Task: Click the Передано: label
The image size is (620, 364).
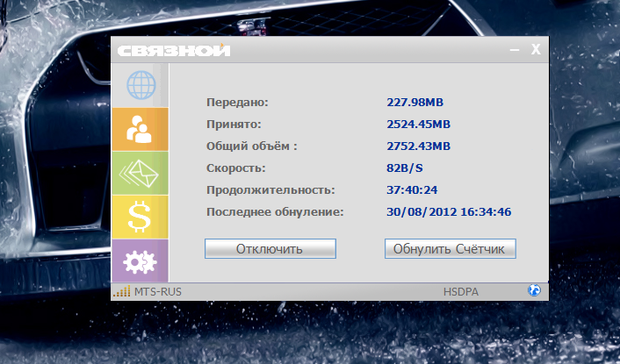Action: [x=237, y=103]
